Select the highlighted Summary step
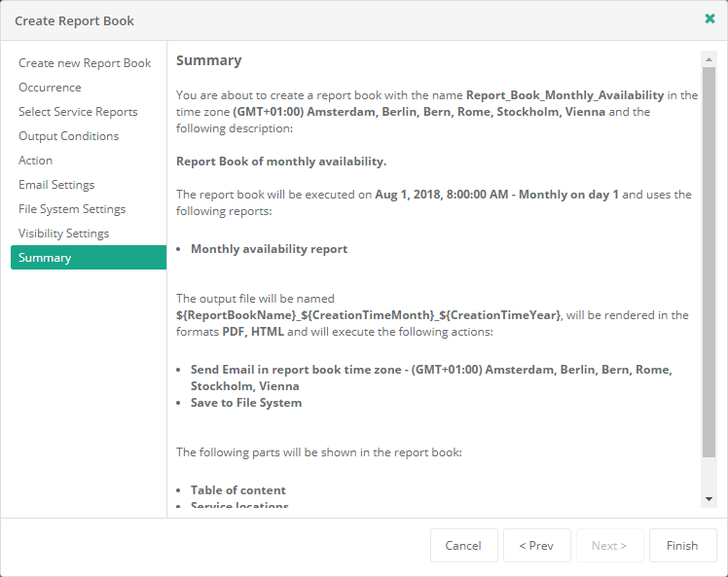The image size is (728, 577). 45,258
